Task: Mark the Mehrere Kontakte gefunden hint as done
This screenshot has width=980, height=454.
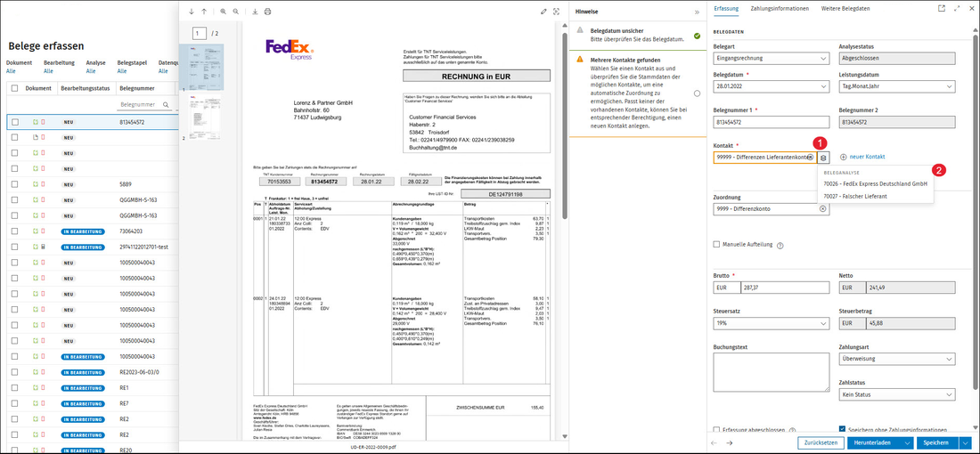Action: point(697,93)
